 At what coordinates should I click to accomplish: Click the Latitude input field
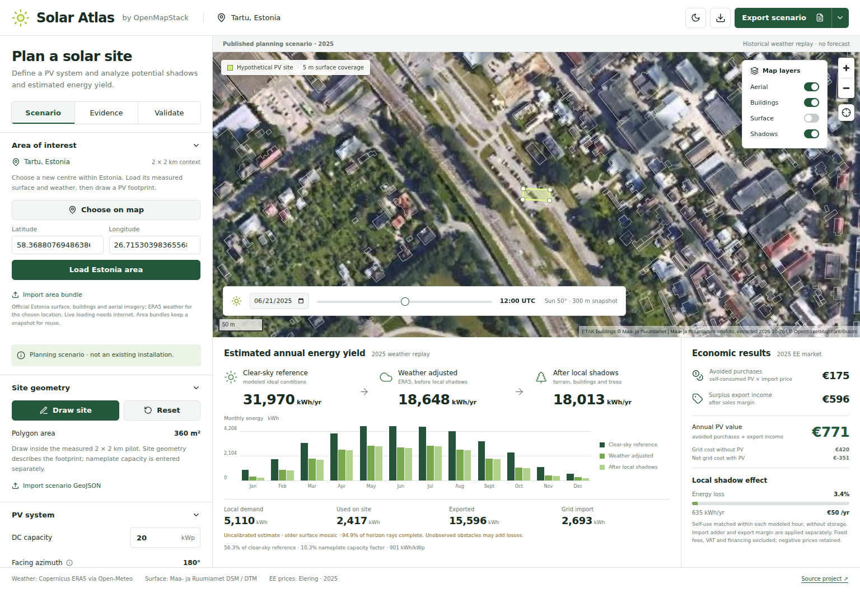(58, 245)
